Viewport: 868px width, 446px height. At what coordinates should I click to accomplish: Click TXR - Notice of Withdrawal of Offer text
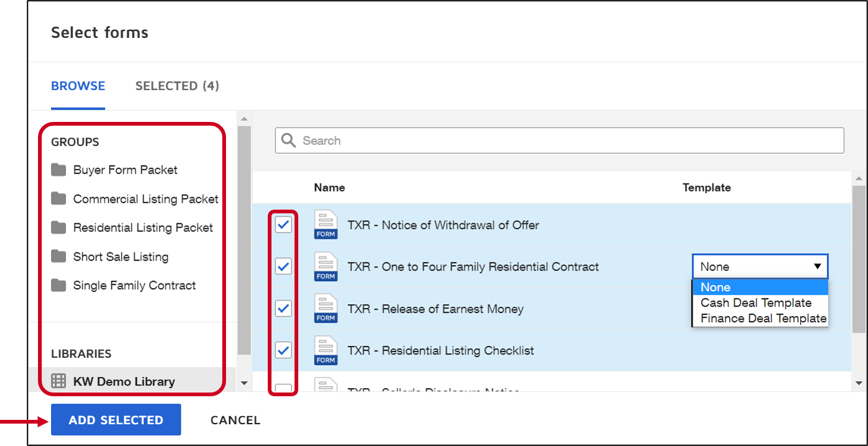coord(443,225)
